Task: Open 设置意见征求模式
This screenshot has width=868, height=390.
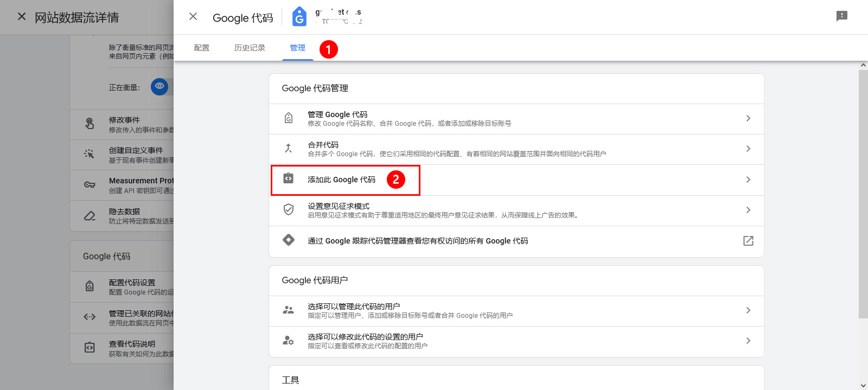Action: pyautogui.click(x=516, y=210)
